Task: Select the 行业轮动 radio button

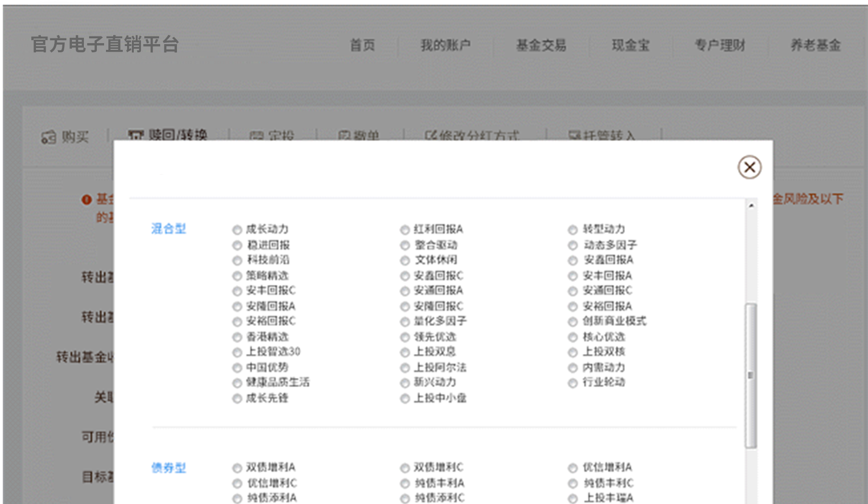Action: 573,383
